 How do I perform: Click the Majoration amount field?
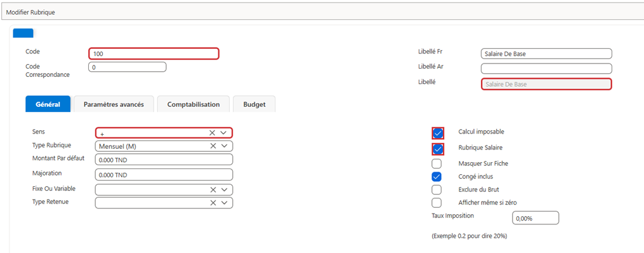[164, 175]
